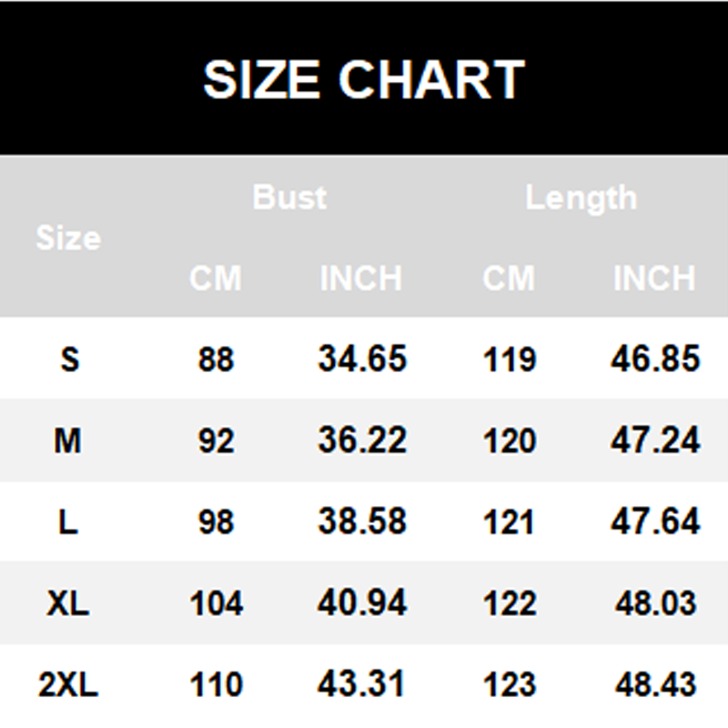Select the S size row label
Viewport: 728px width, 728px height.
[x=69, y=359]
